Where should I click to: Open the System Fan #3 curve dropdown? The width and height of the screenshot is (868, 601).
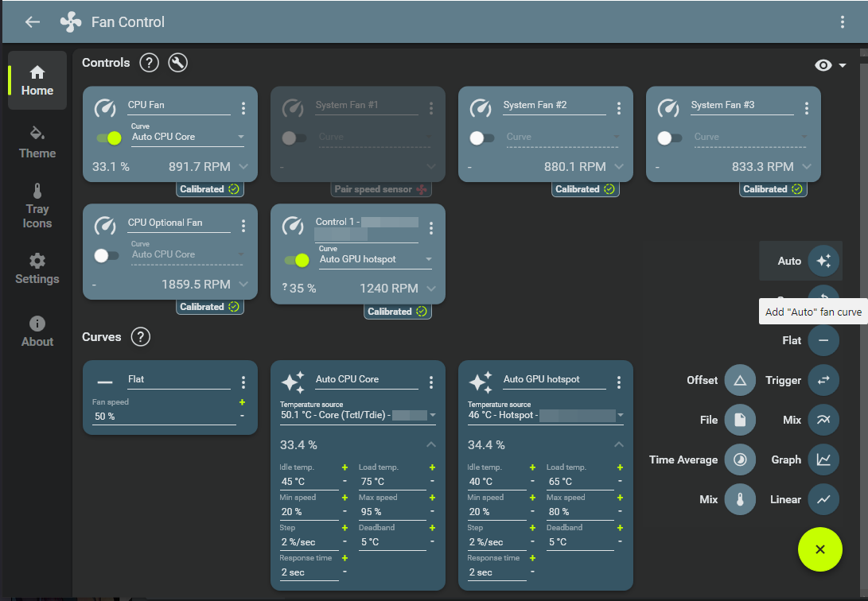pos(750,137)
